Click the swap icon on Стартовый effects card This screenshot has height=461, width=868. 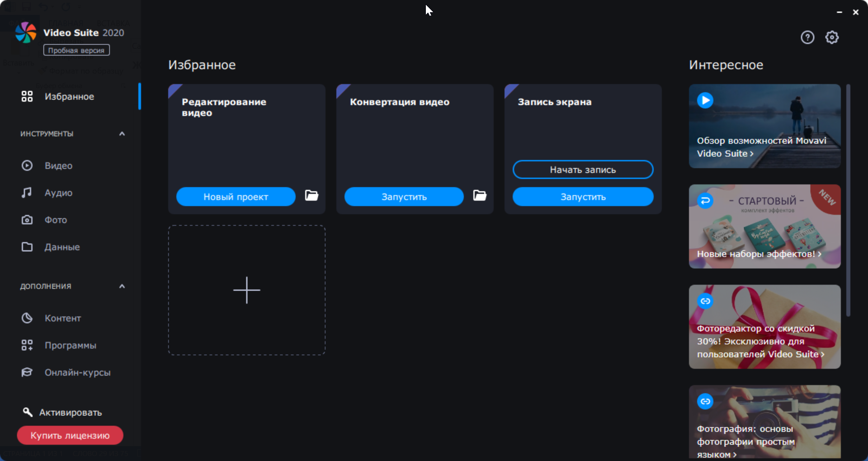705,200
